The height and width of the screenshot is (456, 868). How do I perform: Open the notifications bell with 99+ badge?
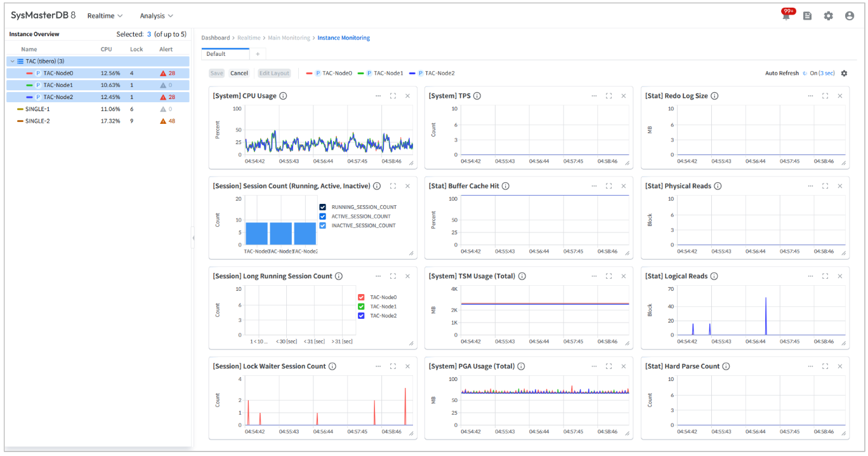pos(787,15)
